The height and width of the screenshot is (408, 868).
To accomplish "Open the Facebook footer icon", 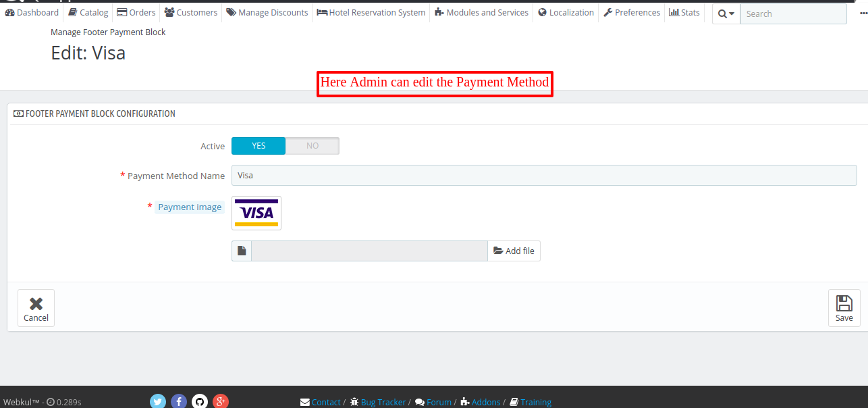I will [179, 402].
